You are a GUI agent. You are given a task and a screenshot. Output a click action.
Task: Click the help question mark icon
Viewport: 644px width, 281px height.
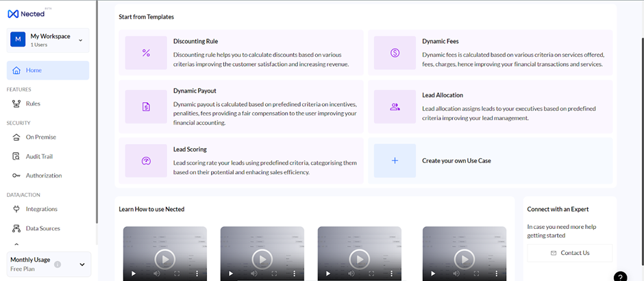[x=621, y=276]
